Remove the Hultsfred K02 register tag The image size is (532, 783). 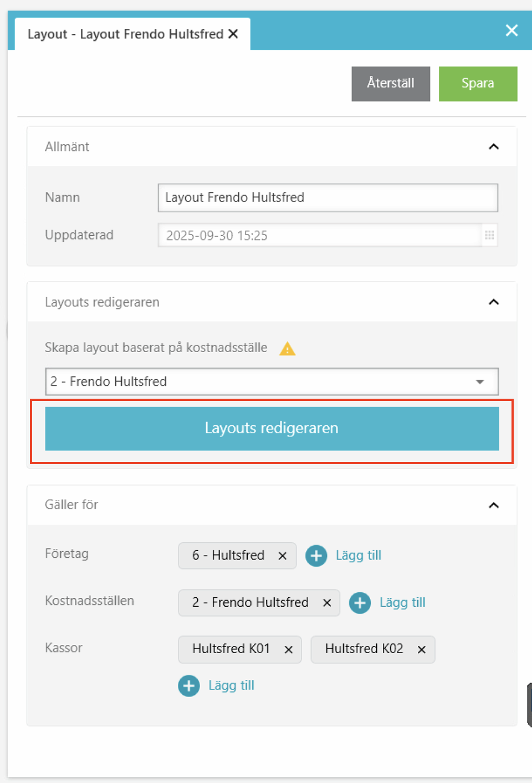coord(422,649)
